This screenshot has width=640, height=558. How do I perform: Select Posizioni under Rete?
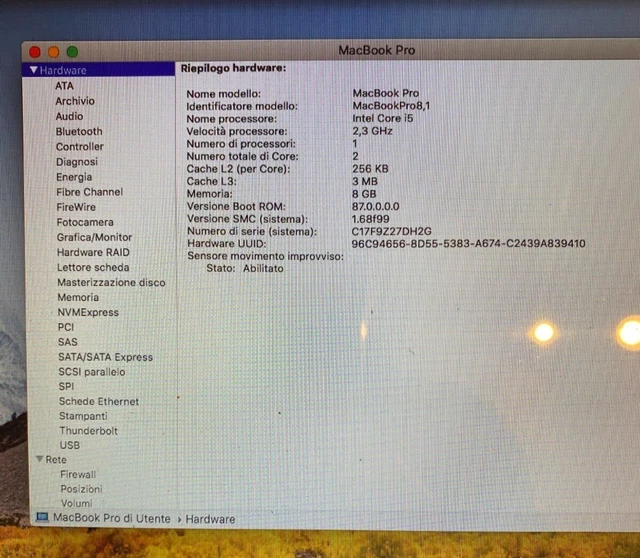click(81, 489)
